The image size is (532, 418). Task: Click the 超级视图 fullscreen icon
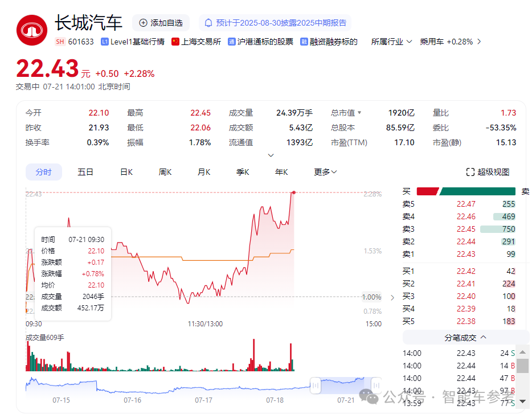[470, 172]
